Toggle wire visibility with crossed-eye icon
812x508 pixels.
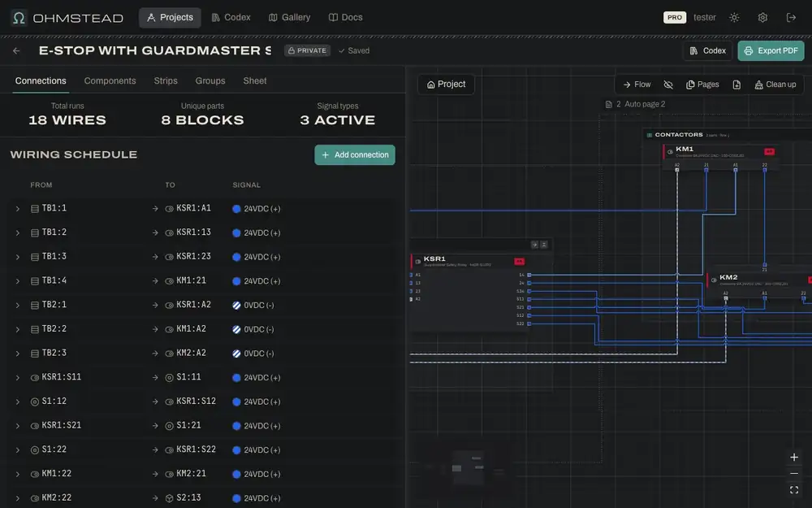click(x=668, y=85)
